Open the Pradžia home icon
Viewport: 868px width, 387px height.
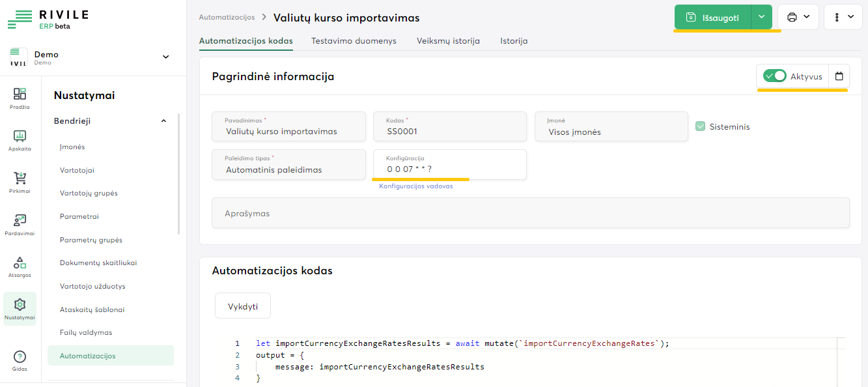[20, 98]
